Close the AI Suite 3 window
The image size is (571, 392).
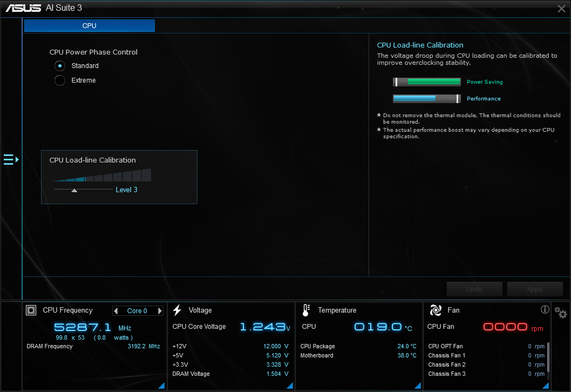(x=561, y=9)
